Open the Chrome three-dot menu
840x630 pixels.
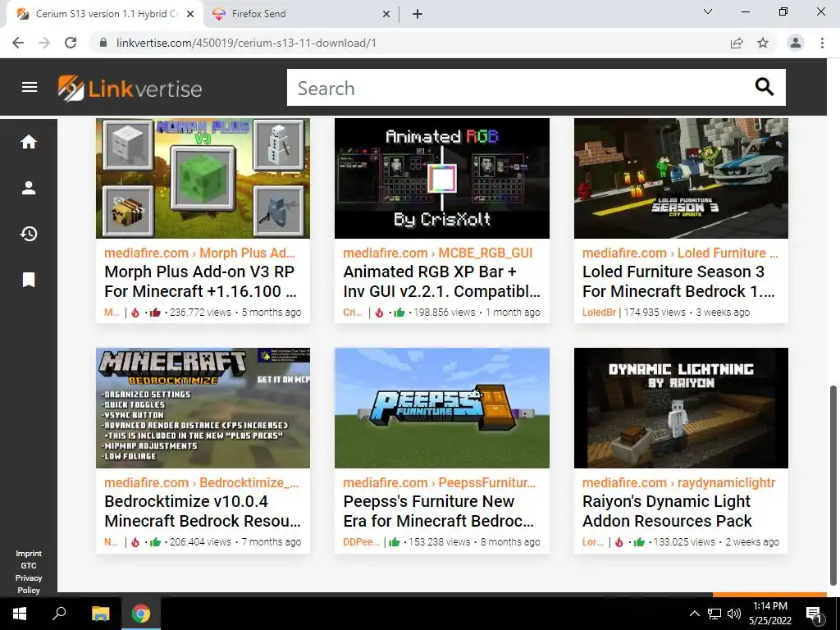tap(822, 43)
